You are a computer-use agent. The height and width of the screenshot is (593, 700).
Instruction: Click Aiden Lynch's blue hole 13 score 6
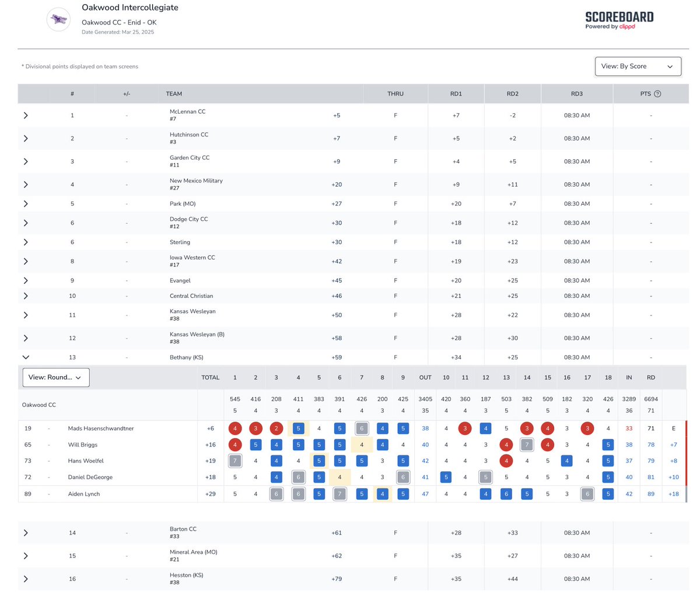tap(506, 494)
